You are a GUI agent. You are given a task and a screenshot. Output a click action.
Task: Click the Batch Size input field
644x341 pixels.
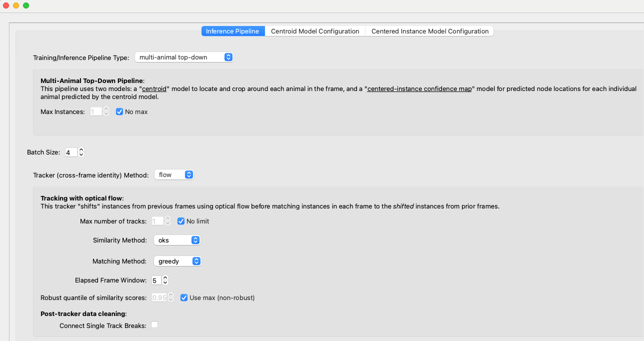(71, 152)
